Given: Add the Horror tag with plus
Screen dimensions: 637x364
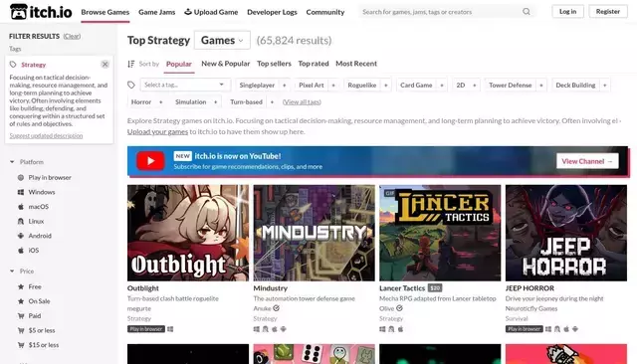Looking at the screenshot, I should (x=161, y=102).
